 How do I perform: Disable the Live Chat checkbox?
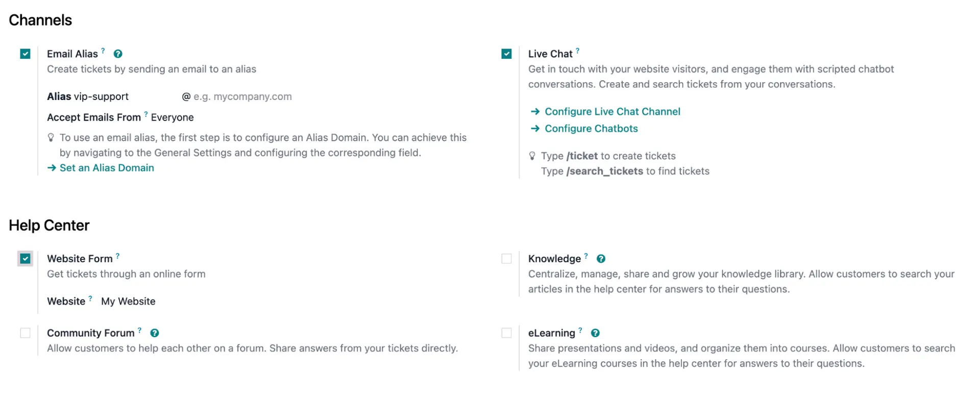pos(506,54)
